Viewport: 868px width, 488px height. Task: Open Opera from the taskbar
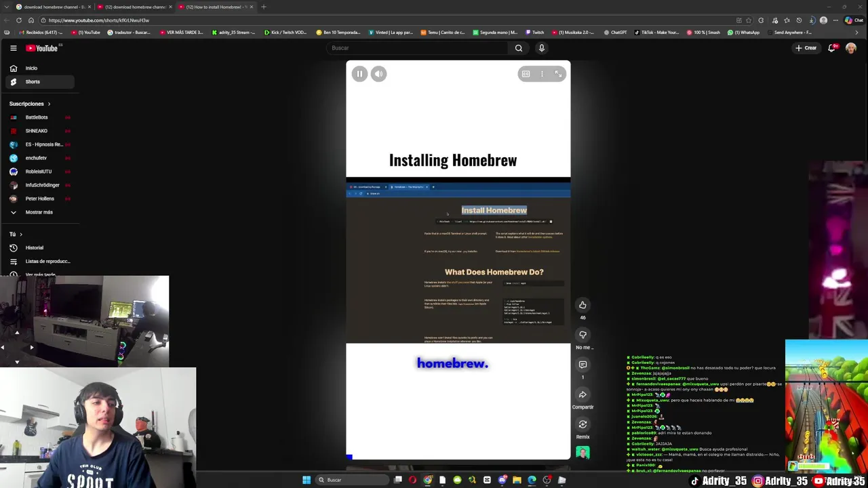(x=412, y=480)
